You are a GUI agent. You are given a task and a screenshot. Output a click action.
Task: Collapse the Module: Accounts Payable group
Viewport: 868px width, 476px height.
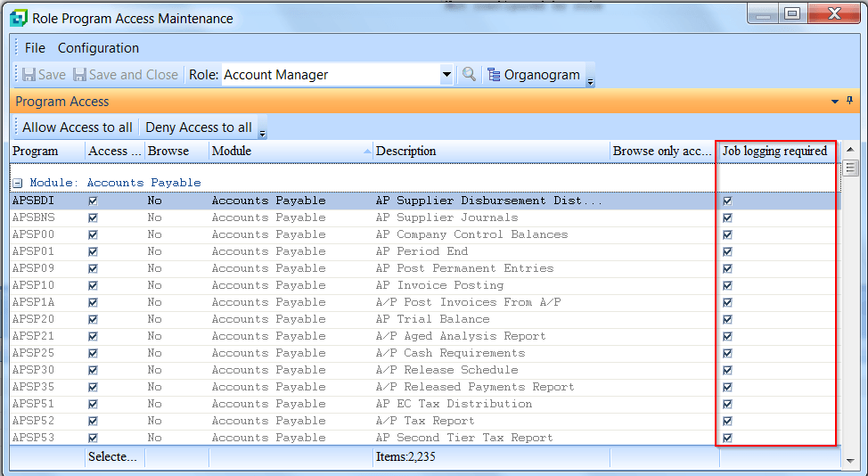[18, 183]
